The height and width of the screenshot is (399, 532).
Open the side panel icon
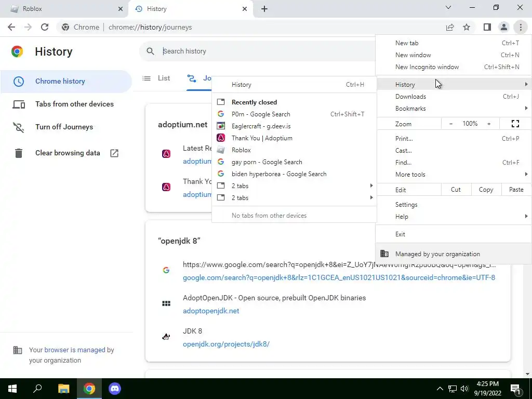click(487, 27)
